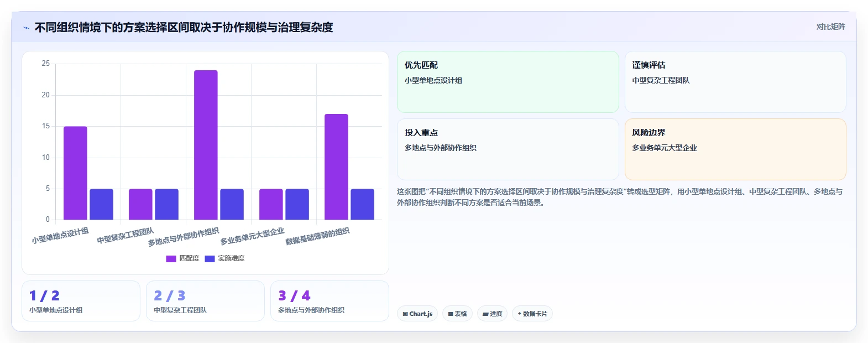The width and height of the screenshot is (868, 343).
Task: Open the 2 / 3 中型复杂工程团队 stat card
Action: pos(205,301)
